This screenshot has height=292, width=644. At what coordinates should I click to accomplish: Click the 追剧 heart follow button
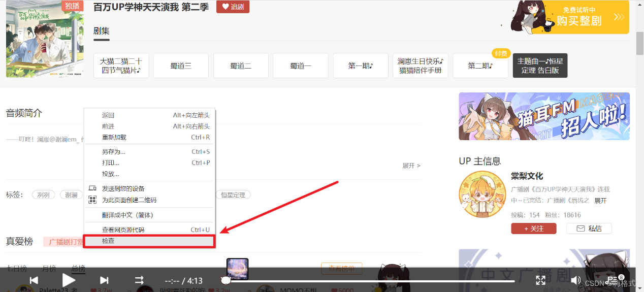[x=233, y=7]
